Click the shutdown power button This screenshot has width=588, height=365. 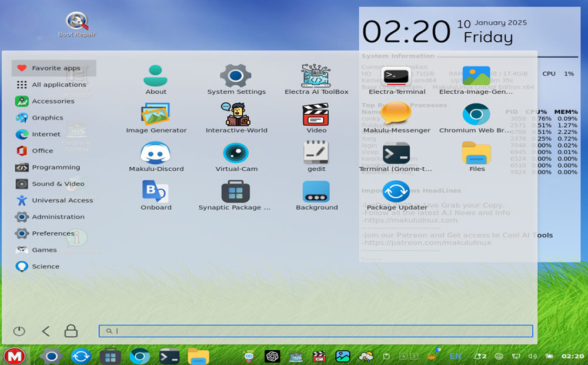pyautogui.click(x=18, y=331)
